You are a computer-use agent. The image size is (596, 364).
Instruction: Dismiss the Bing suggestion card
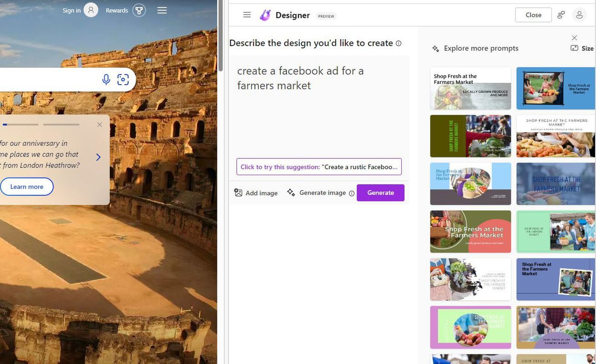(x=100, y=125)
